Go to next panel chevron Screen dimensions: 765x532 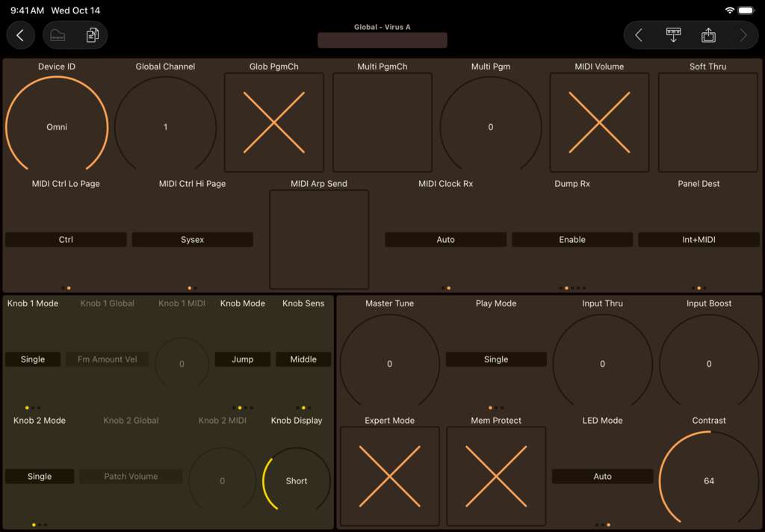(743, 35)
